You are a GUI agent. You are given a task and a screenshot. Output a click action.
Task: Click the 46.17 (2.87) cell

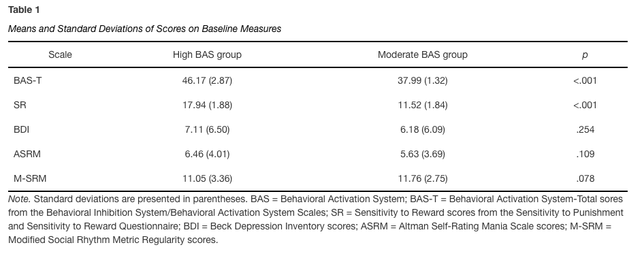pyautogui.click(x=207, y=80)
